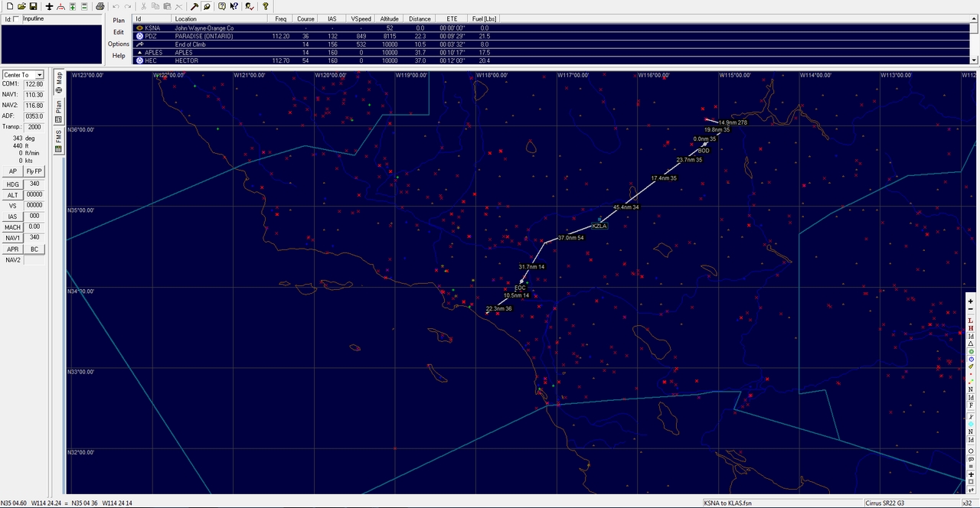Image resolution: width=980 pixels, height=508 pixels.
Task: Edit the COM1 frequency field 122.80
Action: coord(34,84)
